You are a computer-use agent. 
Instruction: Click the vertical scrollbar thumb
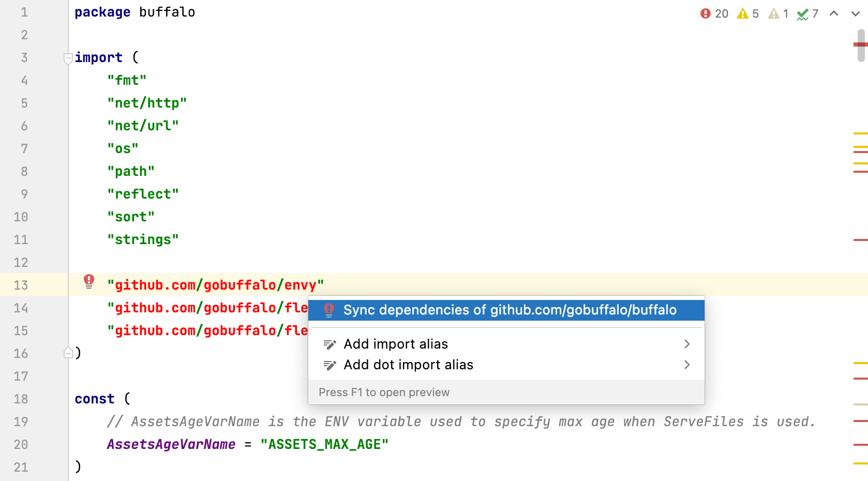(x=861, y=46)
